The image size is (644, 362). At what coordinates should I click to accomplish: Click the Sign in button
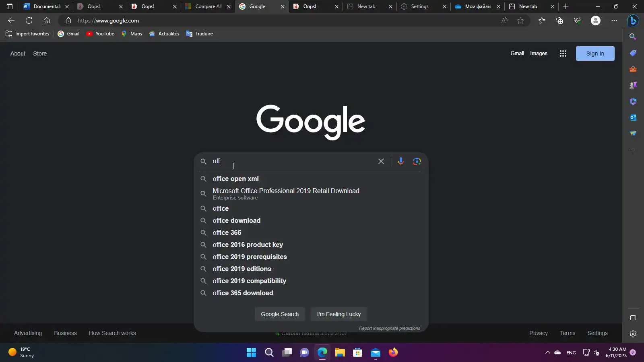click(595, 53)
